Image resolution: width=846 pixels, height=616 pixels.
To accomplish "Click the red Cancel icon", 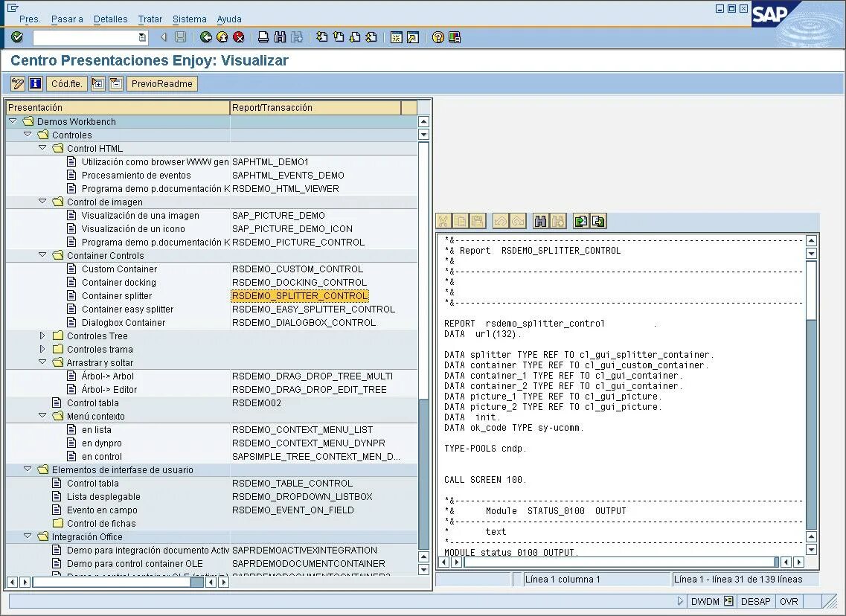I will (x=239, y=37).
